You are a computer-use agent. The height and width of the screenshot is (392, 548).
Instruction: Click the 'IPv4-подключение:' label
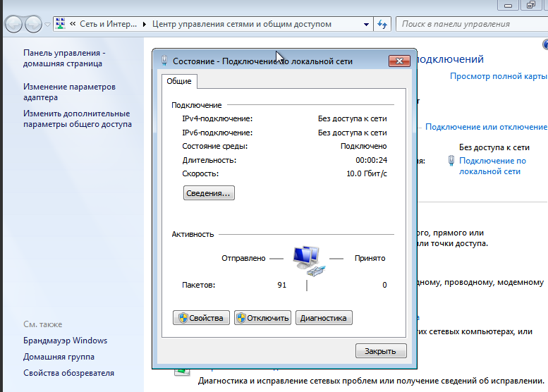tap(217, 118)
